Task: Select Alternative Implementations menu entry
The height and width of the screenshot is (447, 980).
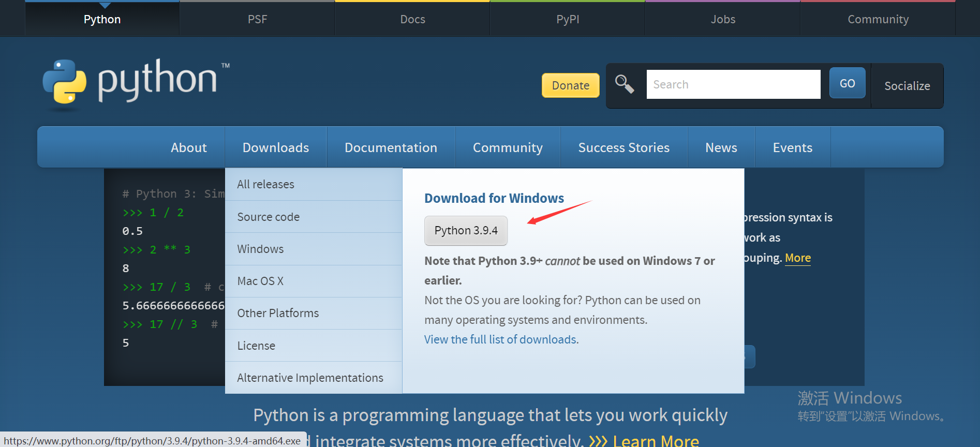Action: point(310,378)
